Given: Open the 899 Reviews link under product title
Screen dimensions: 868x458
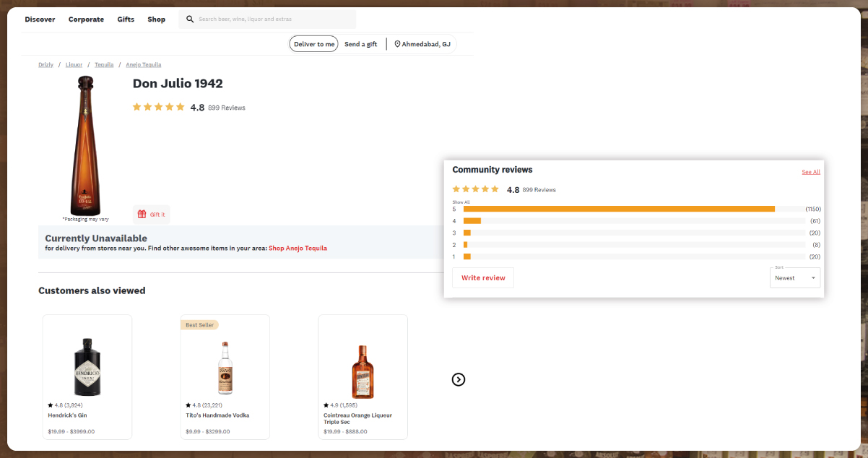Looking at the screenshot, I should click(227, 108).
